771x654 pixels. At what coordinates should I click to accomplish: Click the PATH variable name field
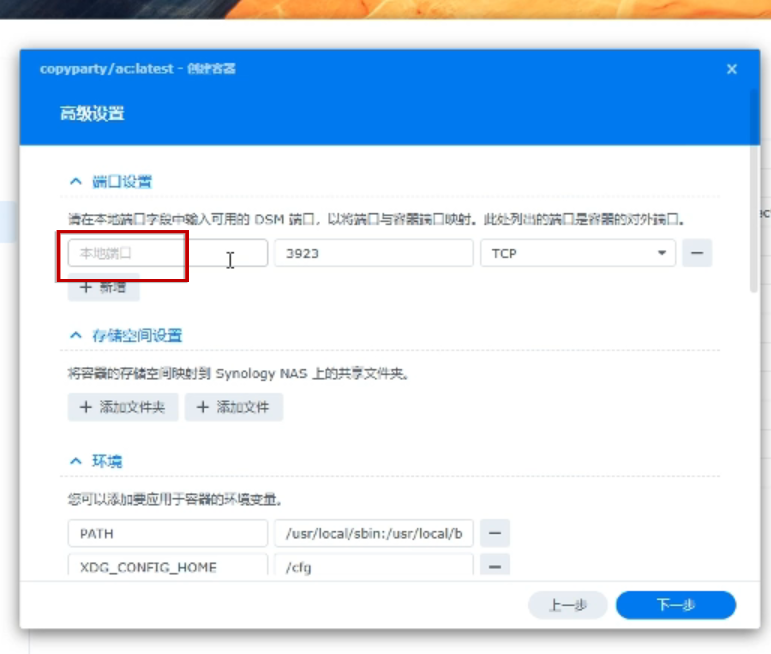pos(167,534)
